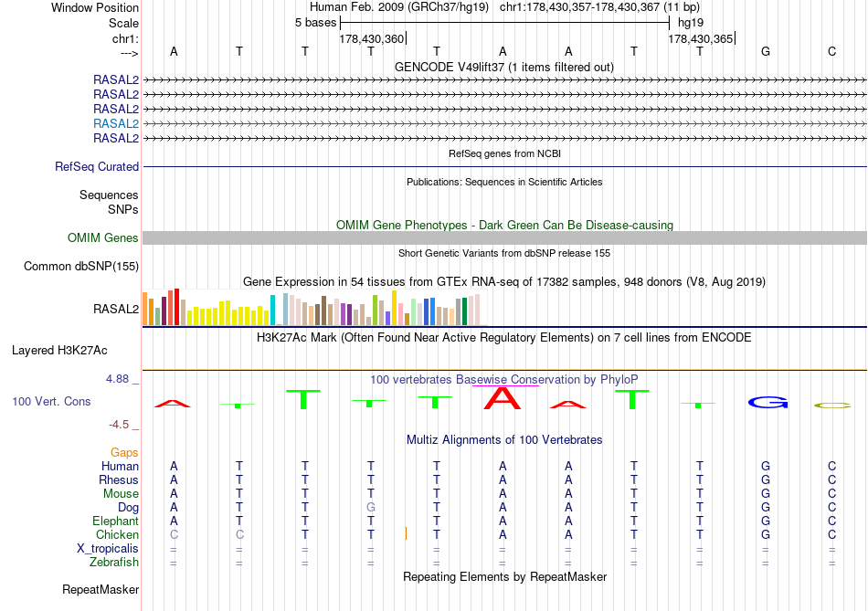Click base C in the top sequence row
This screenshot has height=611, width=868.
click(831, 51)
